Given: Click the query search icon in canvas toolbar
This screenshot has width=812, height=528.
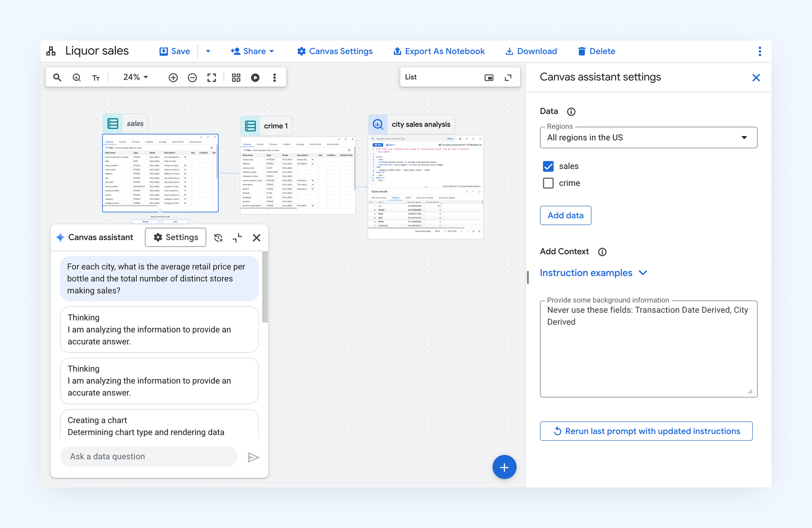Looking at the screenshot, I should point(76,77).
